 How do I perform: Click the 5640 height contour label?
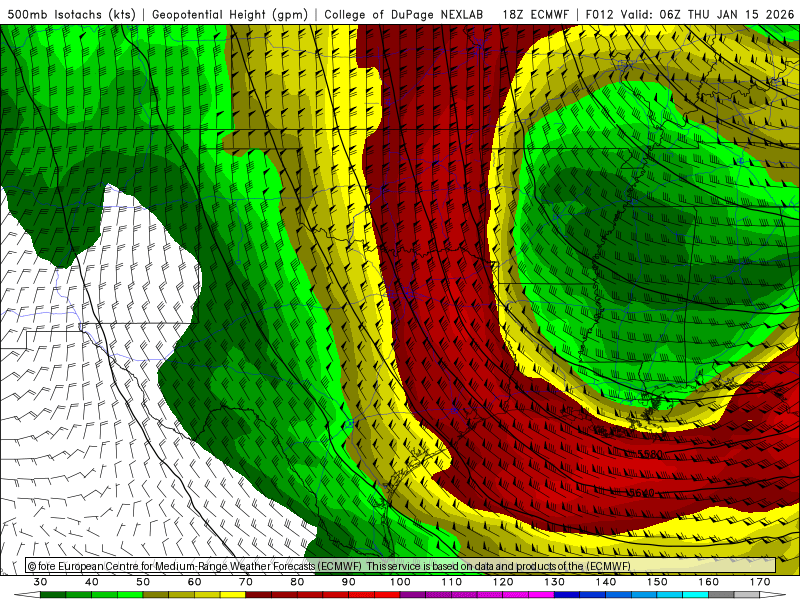click(640, 492)
